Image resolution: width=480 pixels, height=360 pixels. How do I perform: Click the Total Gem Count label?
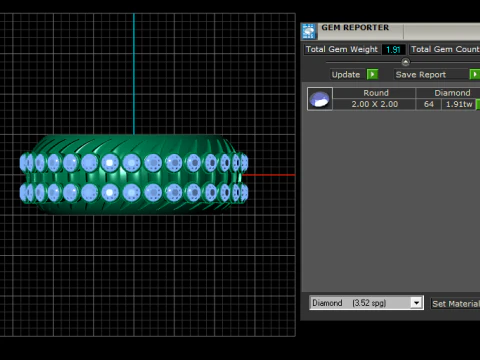pos(445,49)
